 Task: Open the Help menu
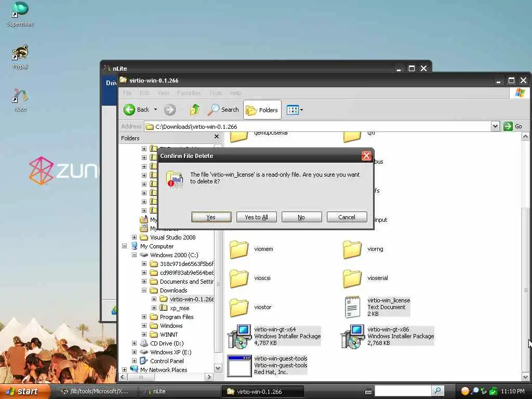235,93
